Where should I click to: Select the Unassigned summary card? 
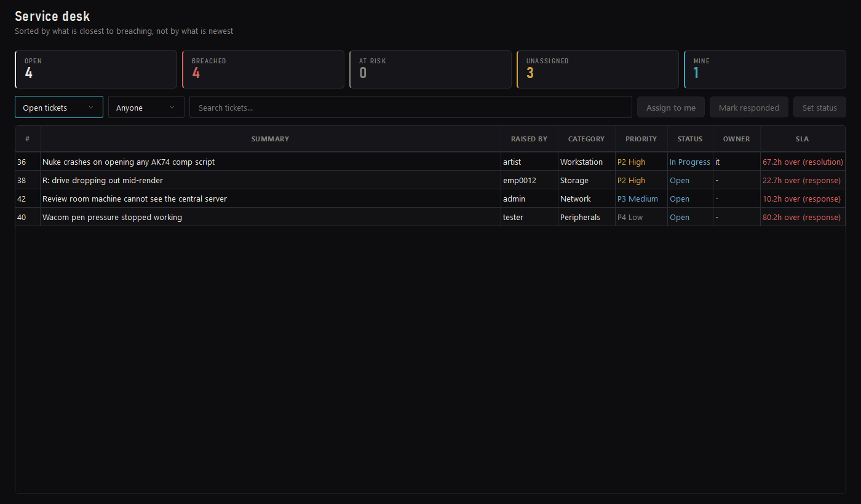coord(598,69)
